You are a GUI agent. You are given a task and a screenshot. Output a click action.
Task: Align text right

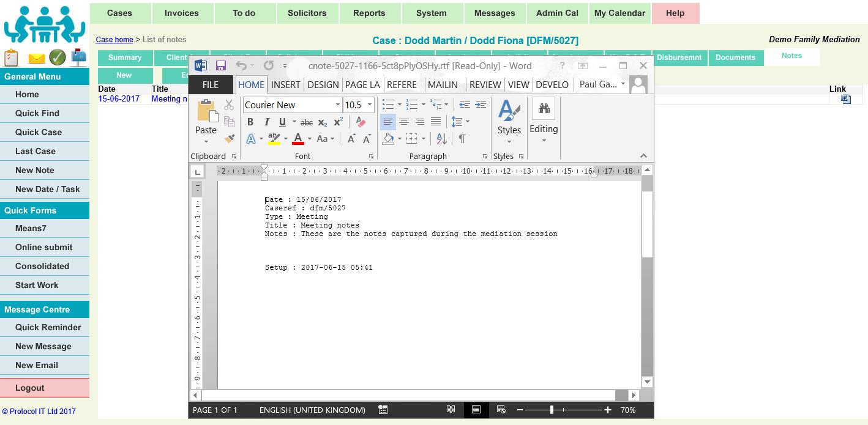pos(419,122)
